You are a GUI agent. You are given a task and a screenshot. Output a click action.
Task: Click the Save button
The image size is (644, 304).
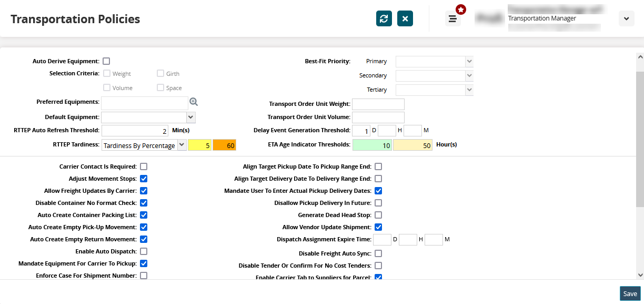(x=630, y=294)
